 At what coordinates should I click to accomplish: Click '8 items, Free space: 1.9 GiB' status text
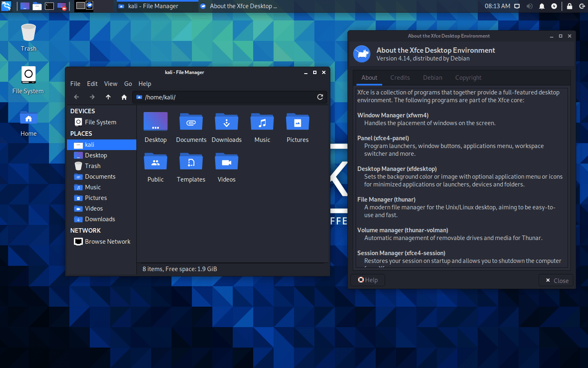[180, 269]
